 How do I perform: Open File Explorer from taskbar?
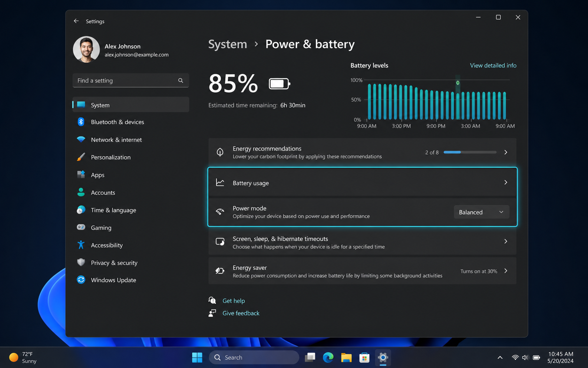pos(346,357)
